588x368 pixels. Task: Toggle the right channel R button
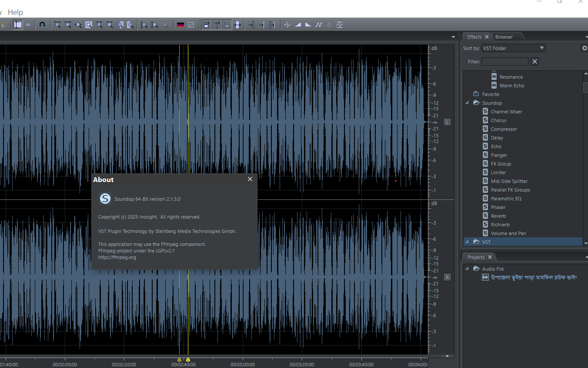pos(447,277)
